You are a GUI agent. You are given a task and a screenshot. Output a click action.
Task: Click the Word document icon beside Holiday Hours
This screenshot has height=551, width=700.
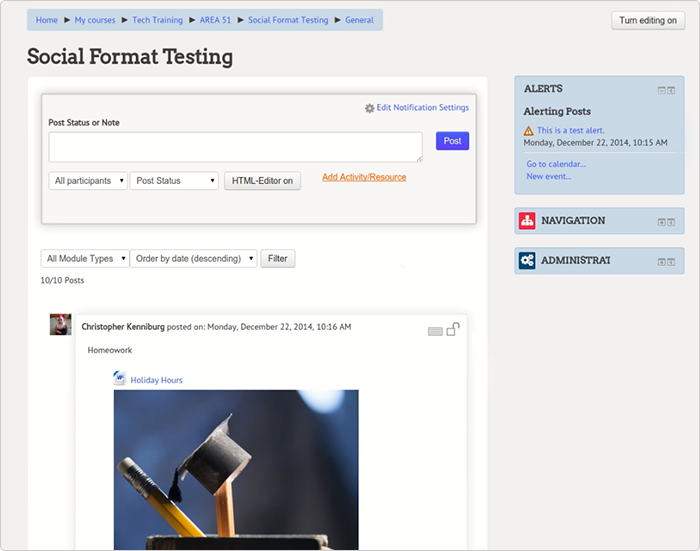119,378
